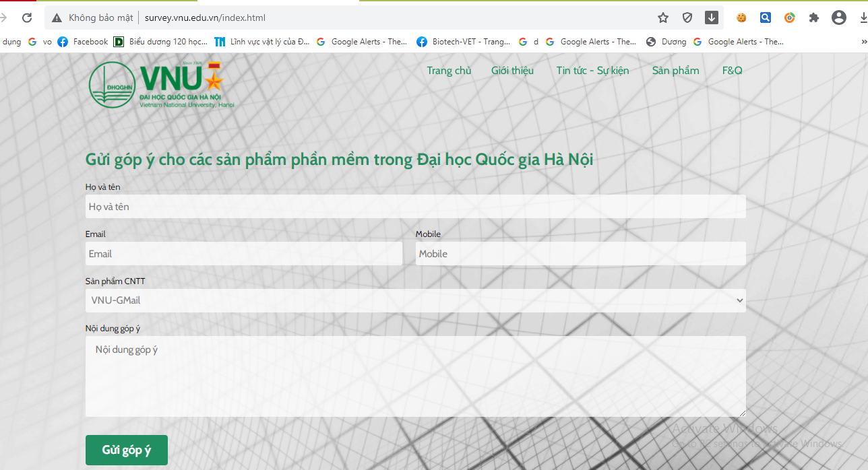This screenshot has height=470, width=868.
Task: Open the F&Q menu item
Action: click(x=733, y=71)
